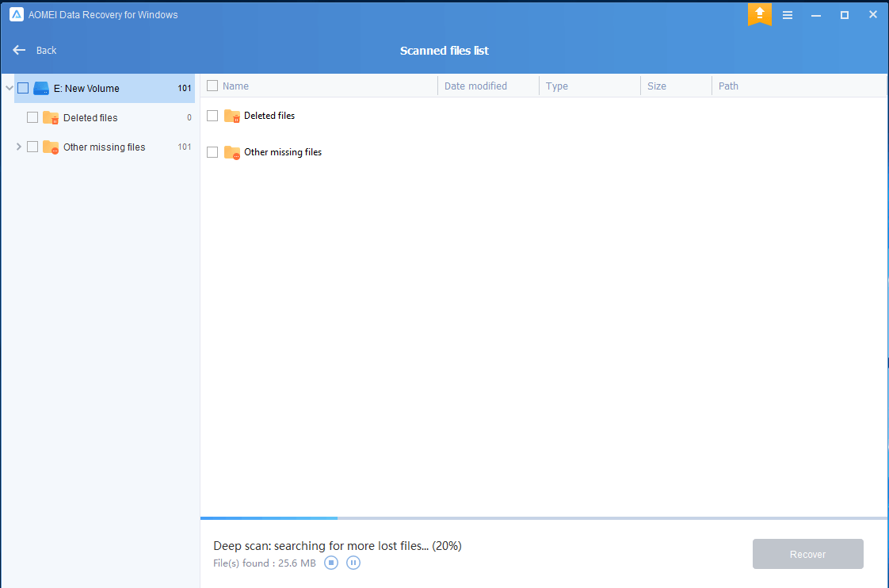889x588 pixels.
Task: Sort by the Name column header
Action: (236, 86)
